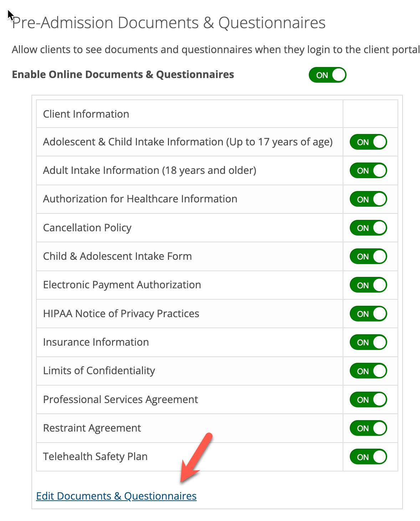
Task: Select the Adult Intake Information row
Action: click(150, 170)
